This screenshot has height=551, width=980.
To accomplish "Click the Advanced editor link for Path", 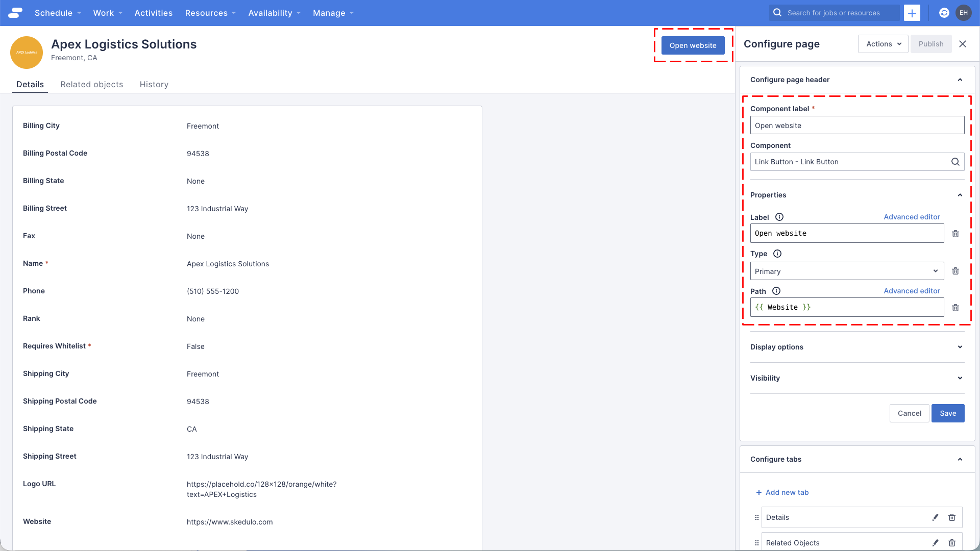I will (912, 291).
